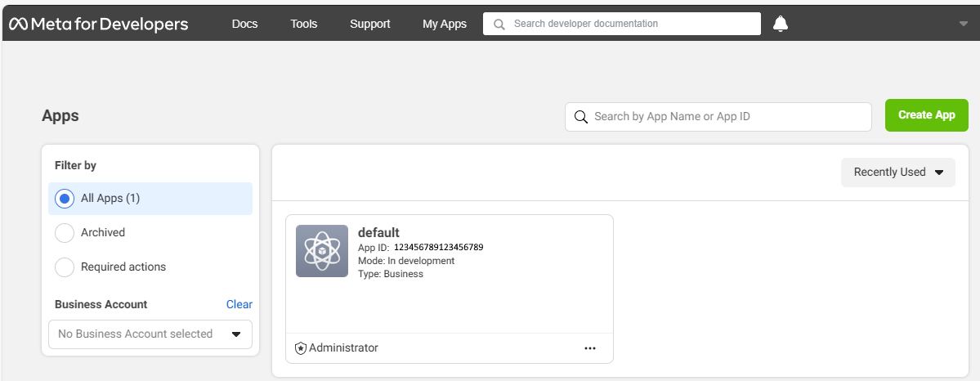
Task: Click the Type: Business text
Action: point(391,273)
